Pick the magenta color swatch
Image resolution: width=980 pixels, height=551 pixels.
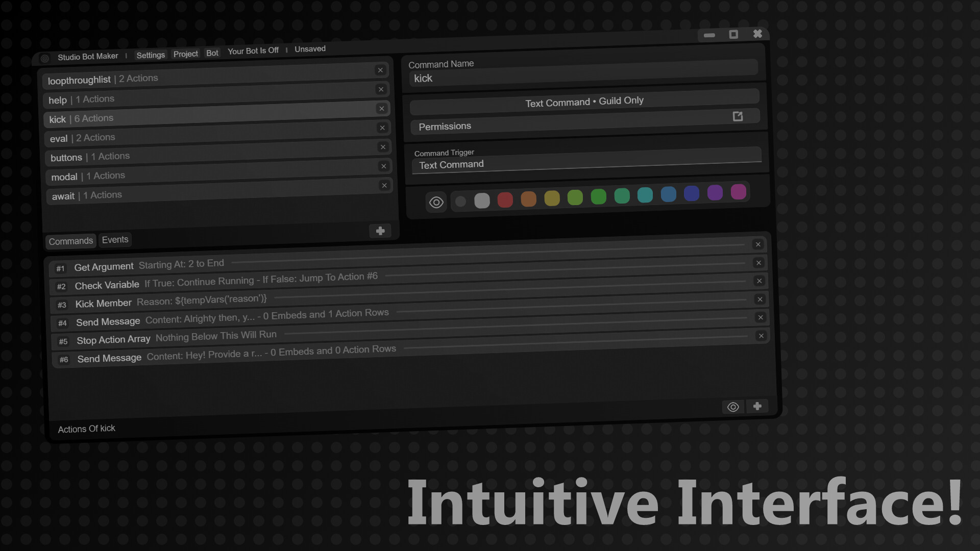pyautogui.click(x=739, y=192)
